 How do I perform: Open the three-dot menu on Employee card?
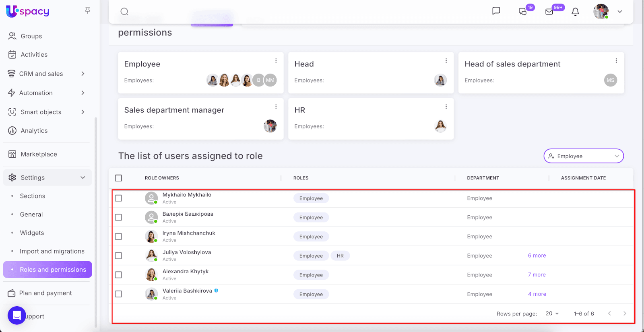[276, 61]
